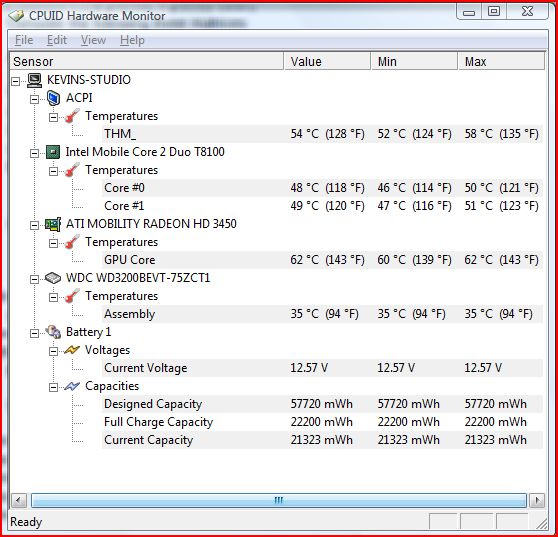Click the thermometer icon under WDC drive

pos(72,296)
